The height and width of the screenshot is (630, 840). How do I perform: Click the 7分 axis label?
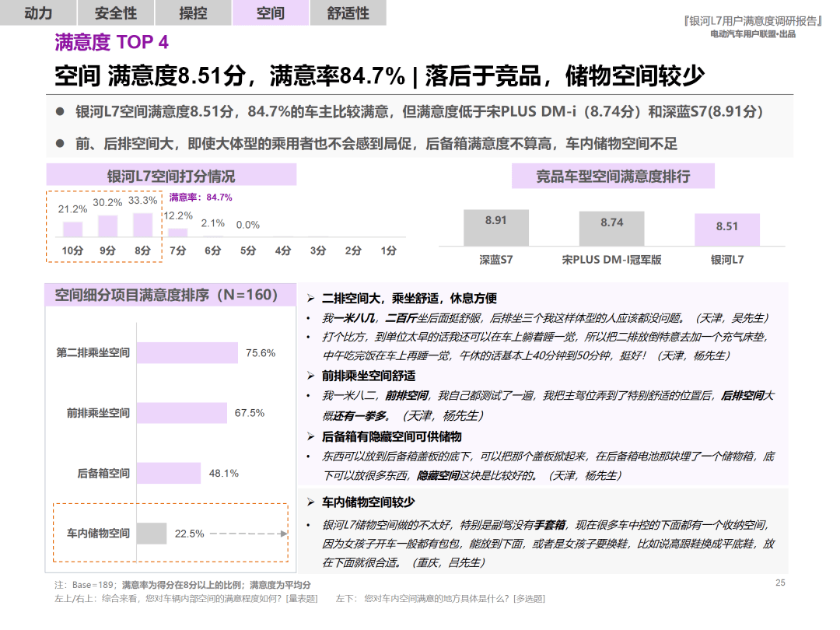177,250
